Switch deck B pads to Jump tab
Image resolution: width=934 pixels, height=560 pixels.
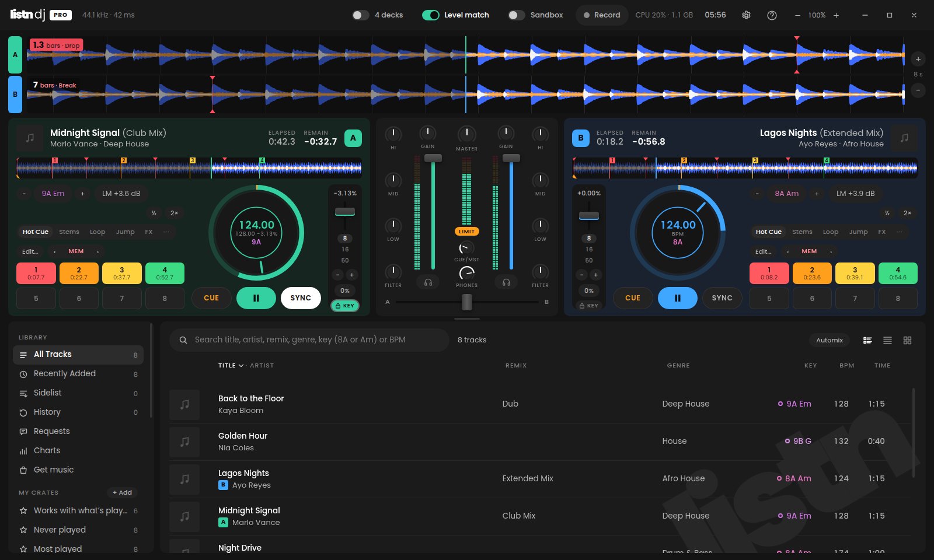click(x=858, y=232)
